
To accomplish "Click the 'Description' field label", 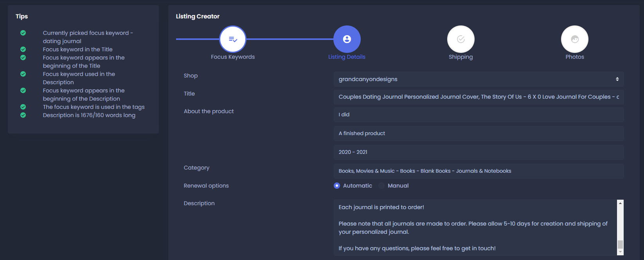I will click(x=199, y=203).
